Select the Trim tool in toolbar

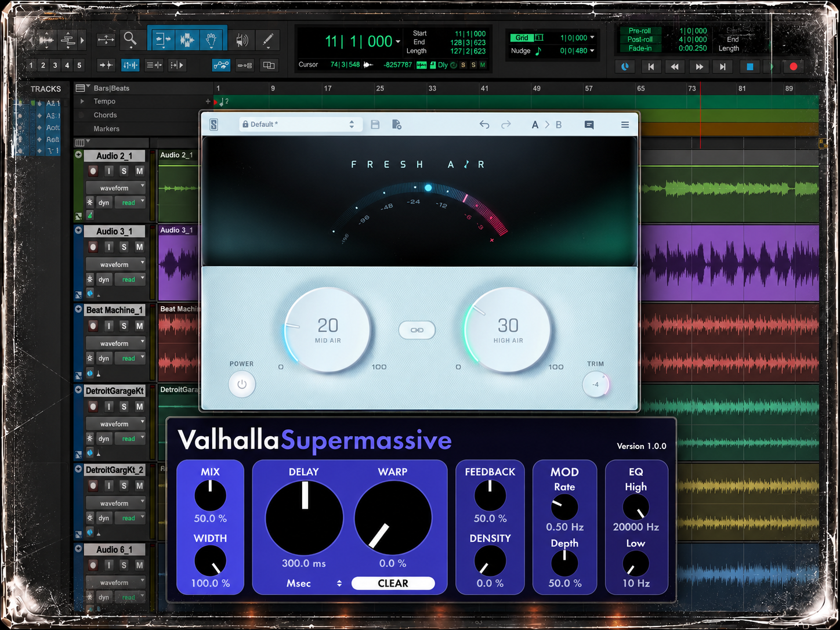pyautogui.click(x=162, y=39)
